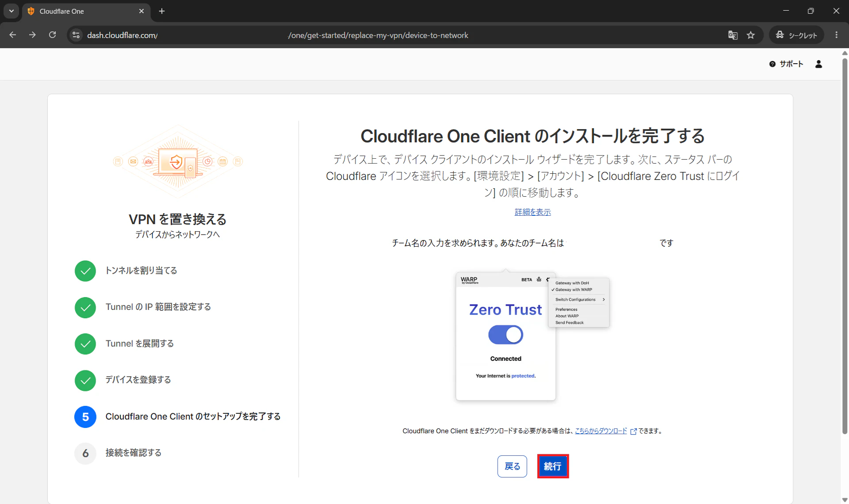Bookmark this page with the star icon
This screenshot has width=849, height=504.
click(751, 35)
